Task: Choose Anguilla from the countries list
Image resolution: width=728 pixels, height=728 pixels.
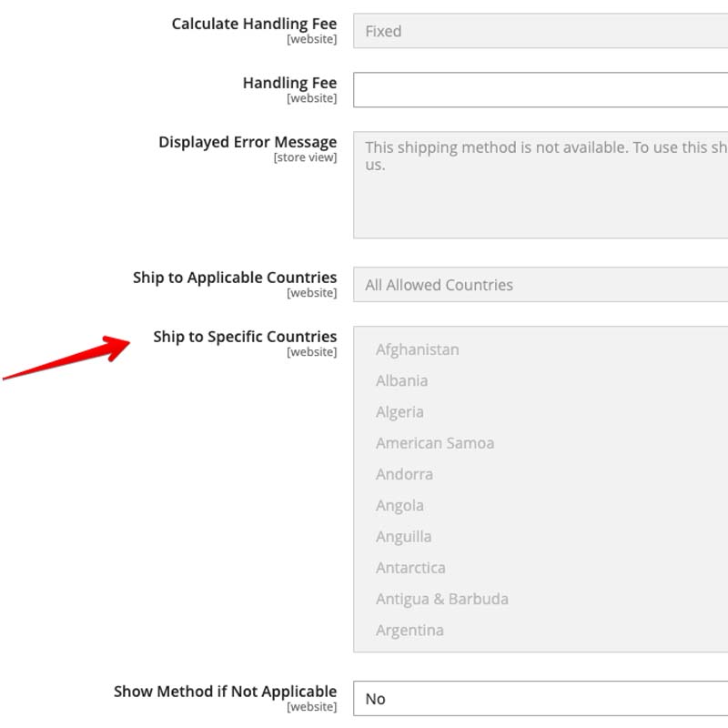Action: pyautogui.click(x=403, y=537)
